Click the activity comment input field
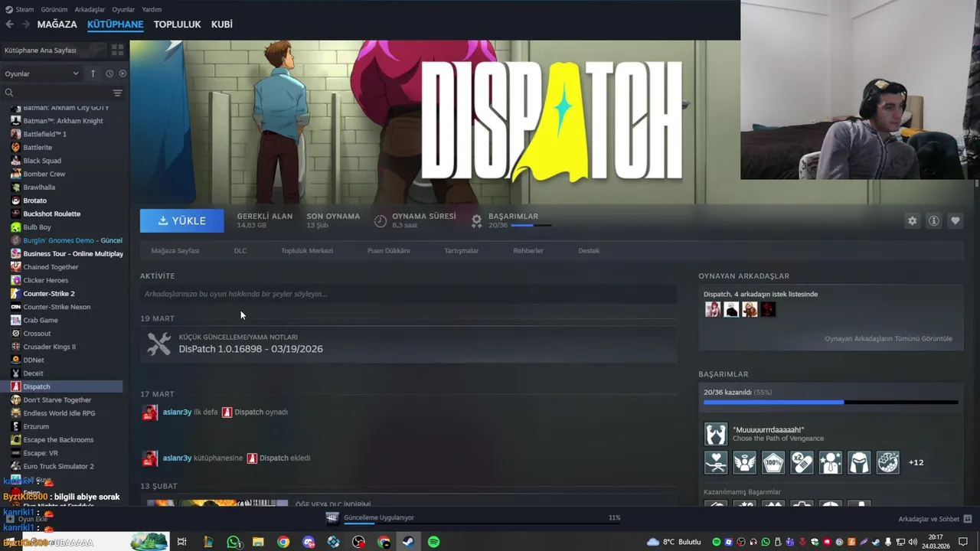 pyautogui.click(x=408, y=294)
